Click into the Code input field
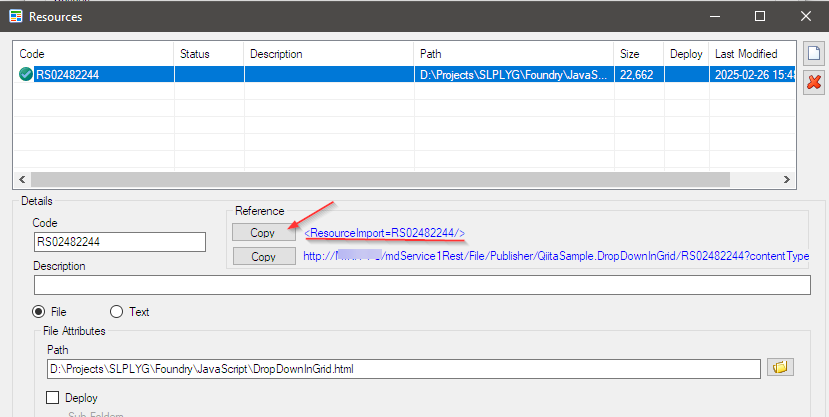 tap(119, 242)
